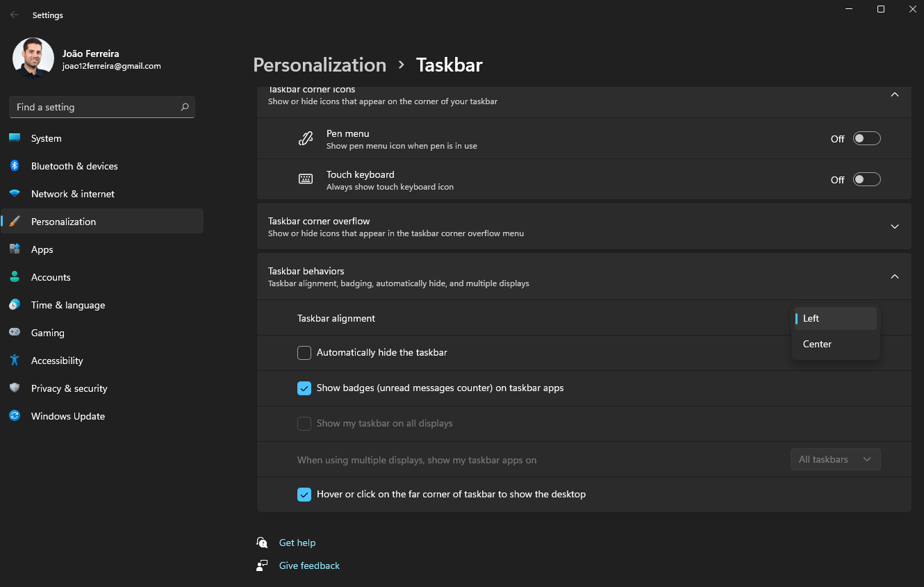Click the Accessibility figure icon
924x587 pixels.
15,361
